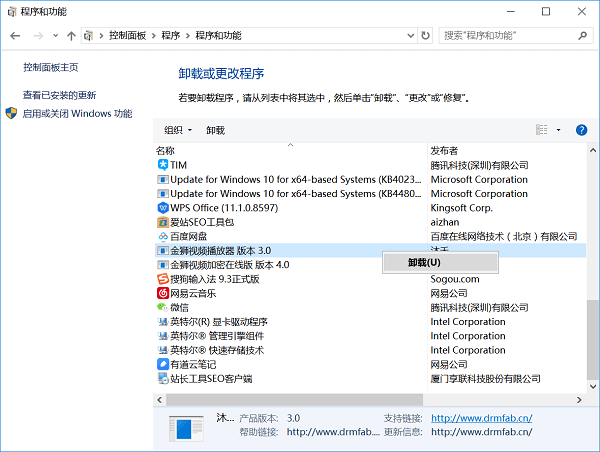Screen dimensions: 600x452
Task: Click the large program thumbnail in details pane
Action: [x=186, y=428]
